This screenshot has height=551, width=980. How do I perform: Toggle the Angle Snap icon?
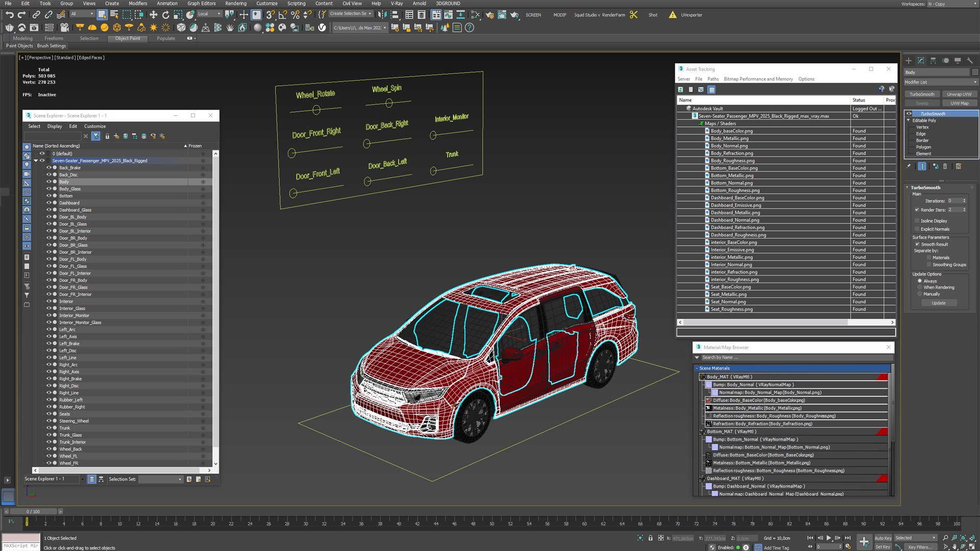coord(283,15)
